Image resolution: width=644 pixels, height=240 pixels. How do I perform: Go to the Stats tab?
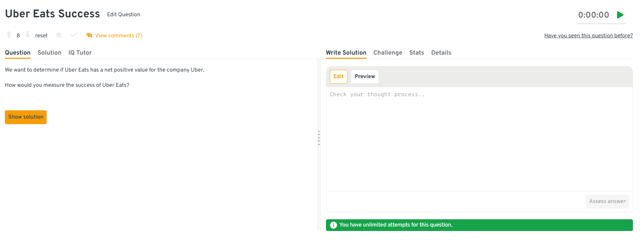point(417,53)
